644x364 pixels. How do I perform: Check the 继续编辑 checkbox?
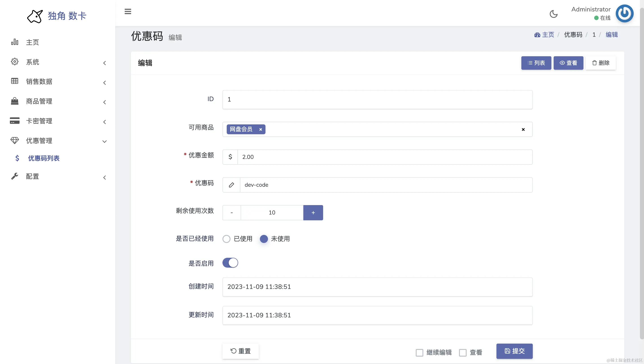pyautogui.click(x=419, y=353)
